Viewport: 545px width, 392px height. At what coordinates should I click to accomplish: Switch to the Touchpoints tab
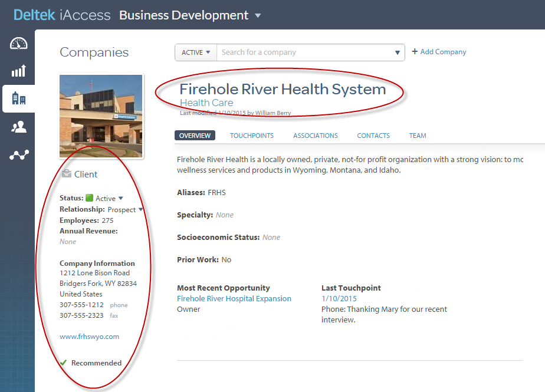252,136
